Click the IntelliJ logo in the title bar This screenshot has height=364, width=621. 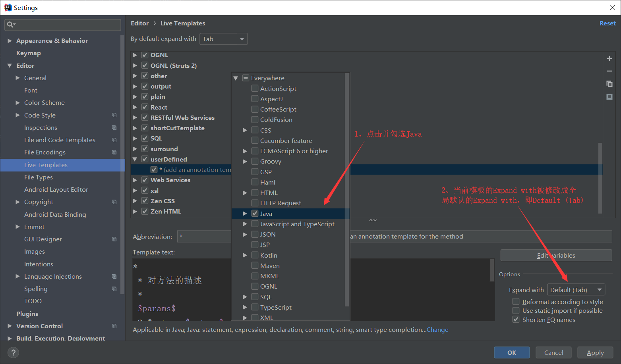[x=8, y=7]
